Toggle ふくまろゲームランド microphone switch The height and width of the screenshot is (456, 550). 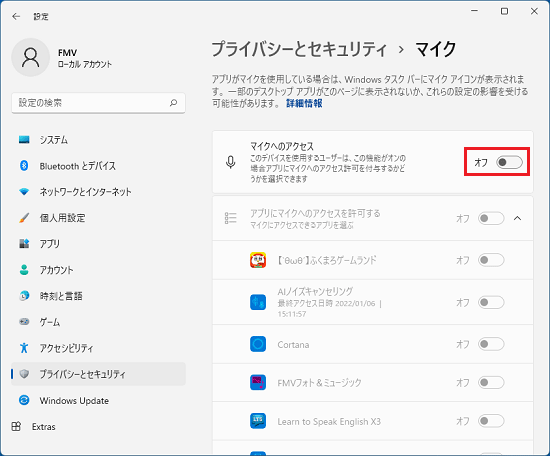click(x=491, y=260)
